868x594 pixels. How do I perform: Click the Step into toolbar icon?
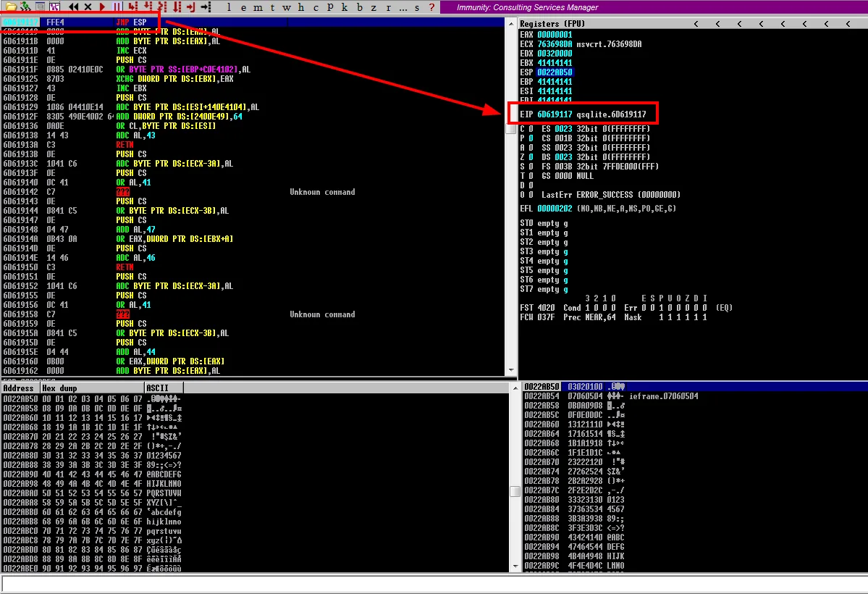point(133,7)
